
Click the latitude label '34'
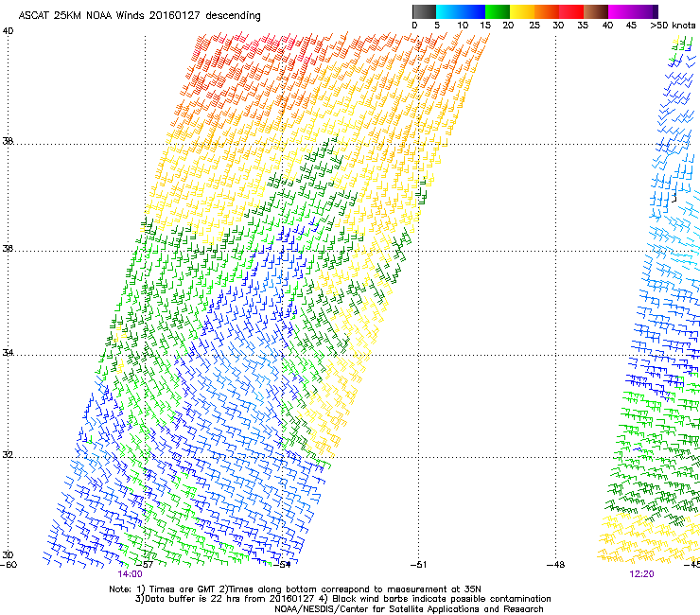(x=8, y=352)
